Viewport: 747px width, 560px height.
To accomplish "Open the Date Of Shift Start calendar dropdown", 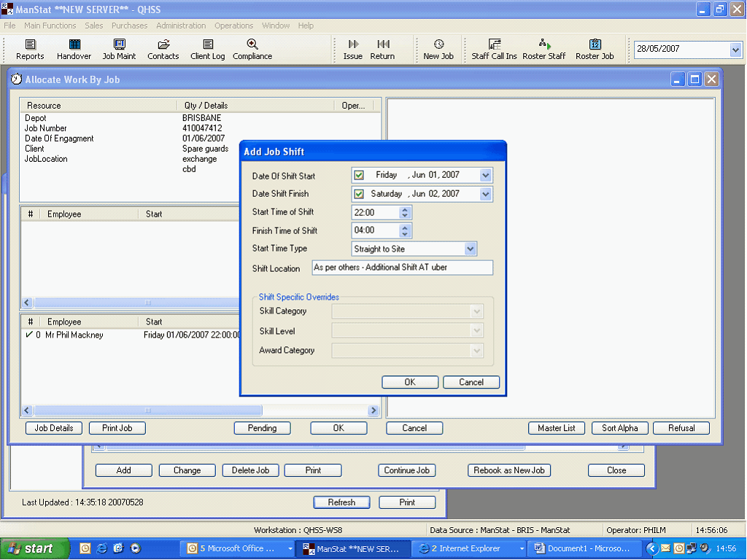I will point(486,175).
